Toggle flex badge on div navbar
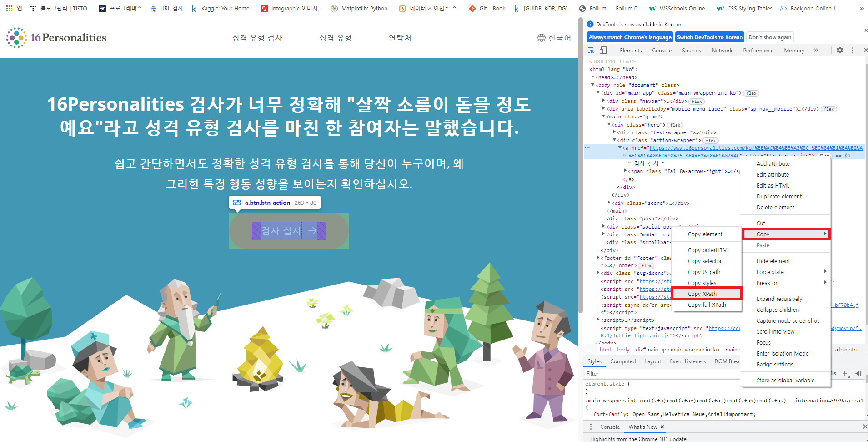The height and width of the screenshot is (442, 868). coord(697,101)
